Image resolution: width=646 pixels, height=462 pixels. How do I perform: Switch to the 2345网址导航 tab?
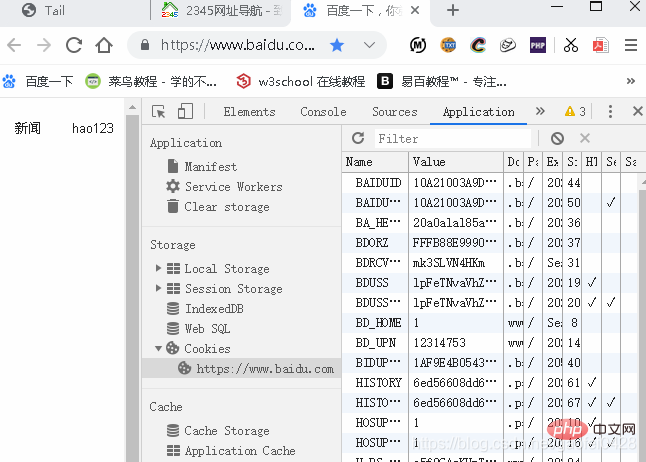pyautogui.click(x=221, y=10)
